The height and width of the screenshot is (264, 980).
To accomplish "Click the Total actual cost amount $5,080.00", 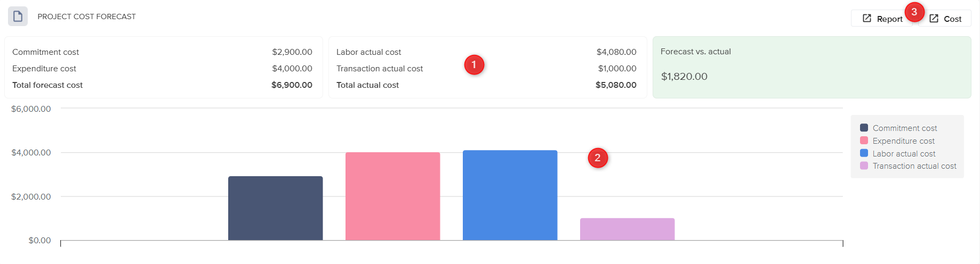I will 616,85.
